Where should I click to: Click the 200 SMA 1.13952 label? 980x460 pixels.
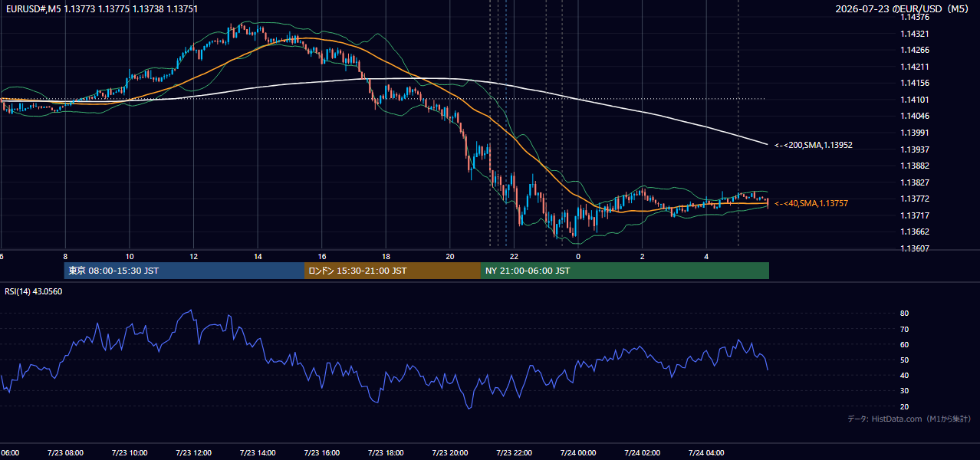click(x=814, y=145)
